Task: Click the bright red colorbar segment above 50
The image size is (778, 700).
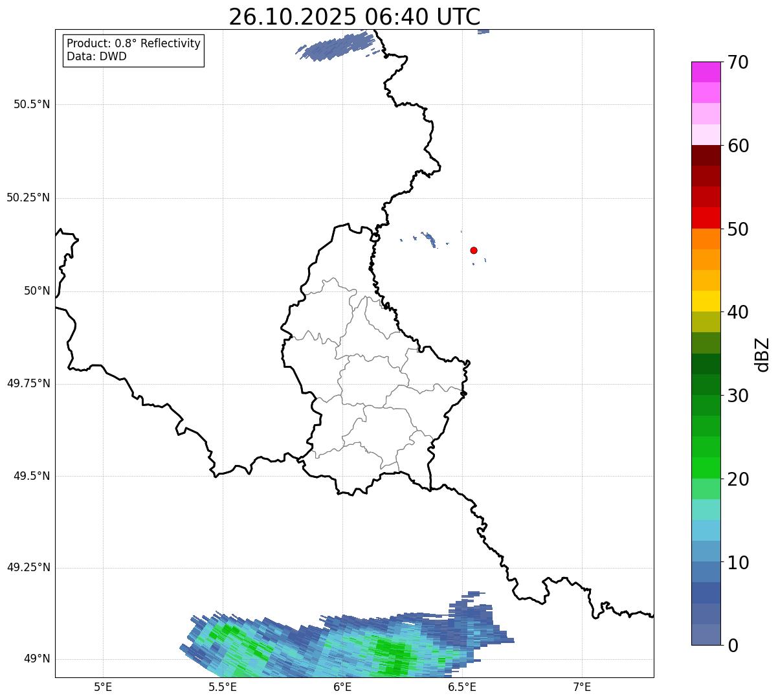Action: (706, 218)
